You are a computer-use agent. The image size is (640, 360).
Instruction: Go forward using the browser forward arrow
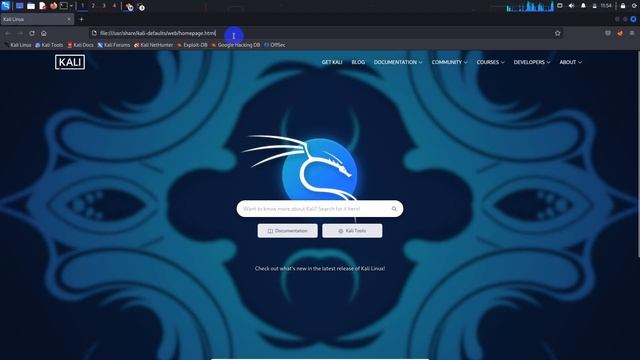[20, 33]
